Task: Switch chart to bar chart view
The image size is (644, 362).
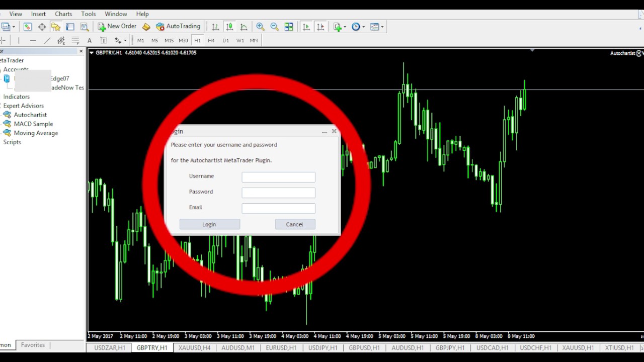Action: pyautogui.click(x=215, y=27)
